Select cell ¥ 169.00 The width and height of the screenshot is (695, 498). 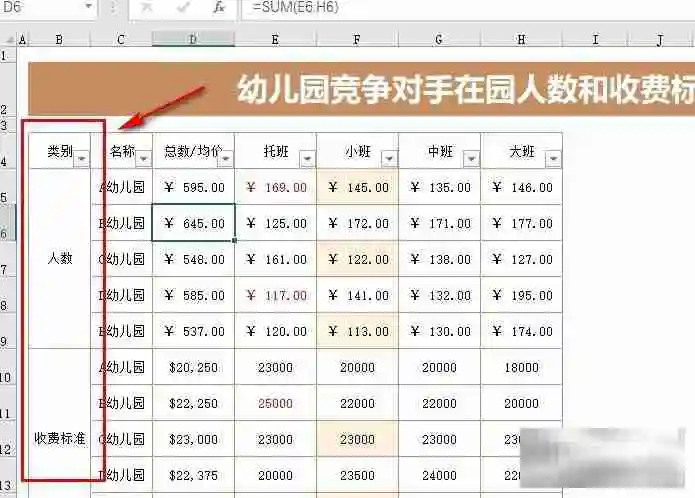click(275, 187)
